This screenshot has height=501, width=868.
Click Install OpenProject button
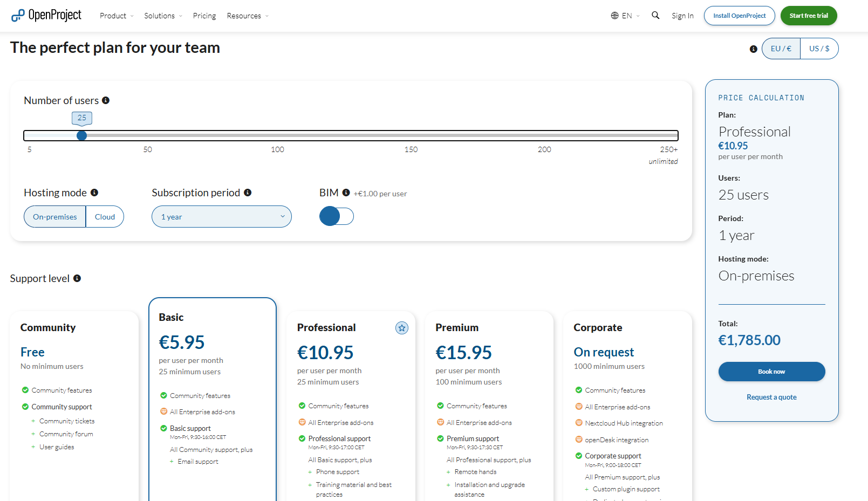point(739,16)
